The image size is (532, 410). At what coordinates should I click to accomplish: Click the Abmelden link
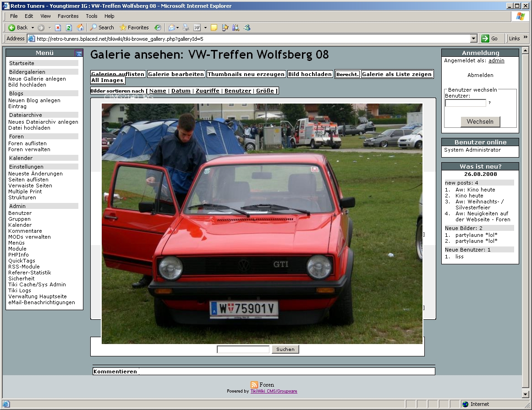point(480,75)
